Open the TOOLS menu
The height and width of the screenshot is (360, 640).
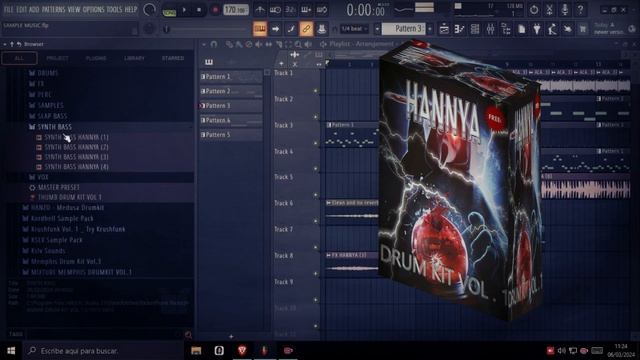click(114, 9)
